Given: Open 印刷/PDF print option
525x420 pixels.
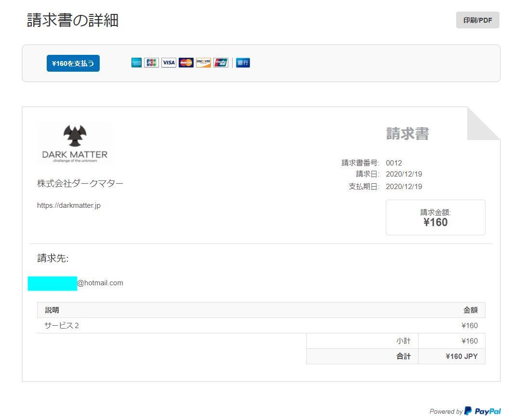Looking at the screenshot, I should (477, 20).
